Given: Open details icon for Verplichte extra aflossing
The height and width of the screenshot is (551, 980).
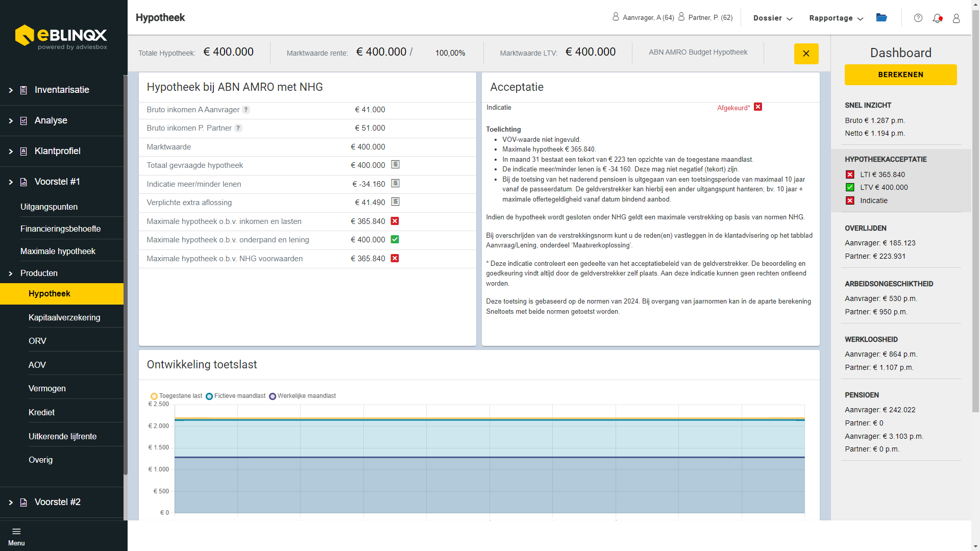Looking at the screenshot, I should coord(396,202).
